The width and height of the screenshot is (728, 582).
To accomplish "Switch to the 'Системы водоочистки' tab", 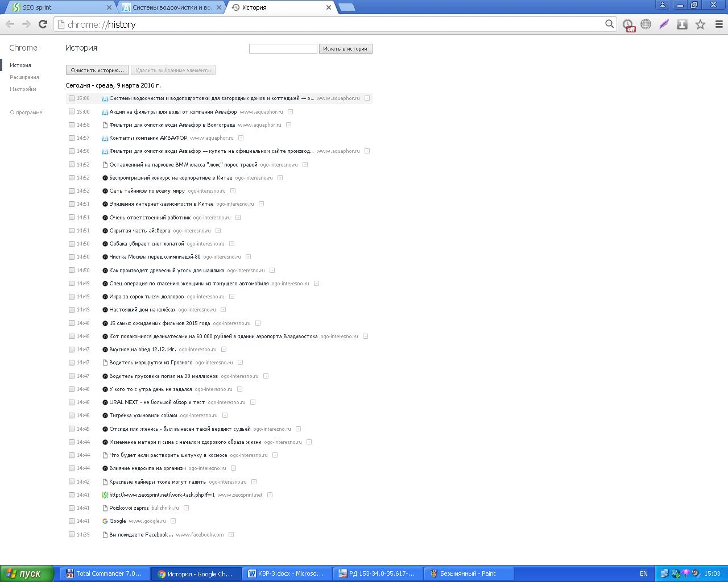I will [x=171, y=7].
